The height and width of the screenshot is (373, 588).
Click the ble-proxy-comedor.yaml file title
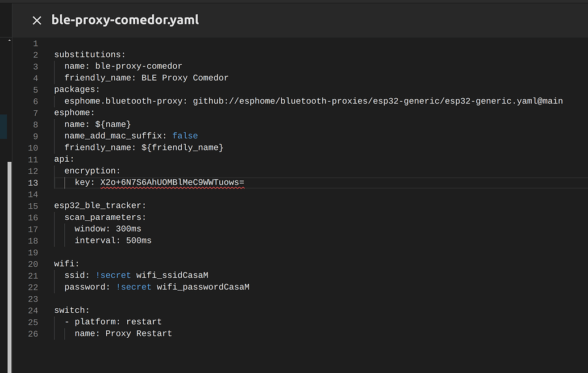[125, 20]
